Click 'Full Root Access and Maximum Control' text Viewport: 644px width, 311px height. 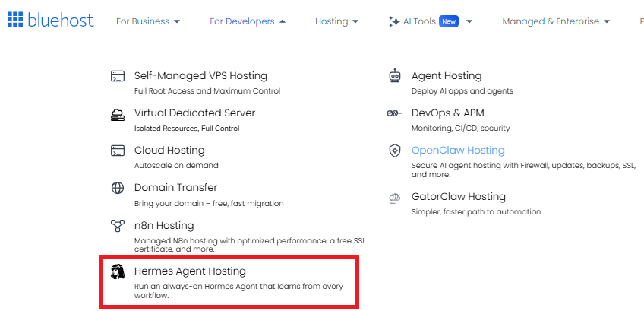point(207,91)
